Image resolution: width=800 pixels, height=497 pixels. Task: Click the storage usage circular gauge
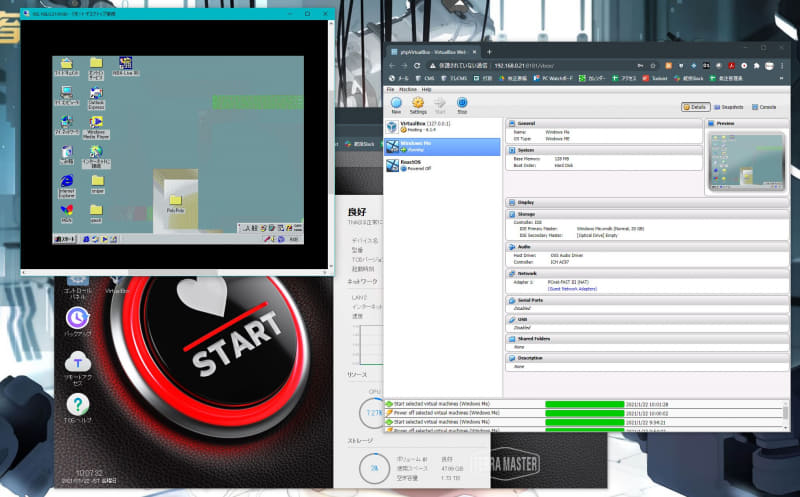(374, 468)
